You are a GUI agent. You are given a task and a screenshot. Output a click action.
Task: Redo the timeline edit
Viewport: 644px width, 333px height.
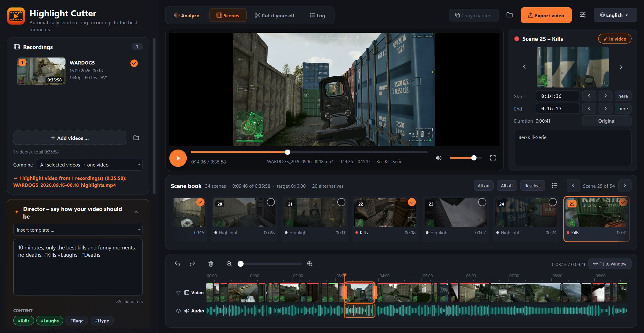pos(192,264)
